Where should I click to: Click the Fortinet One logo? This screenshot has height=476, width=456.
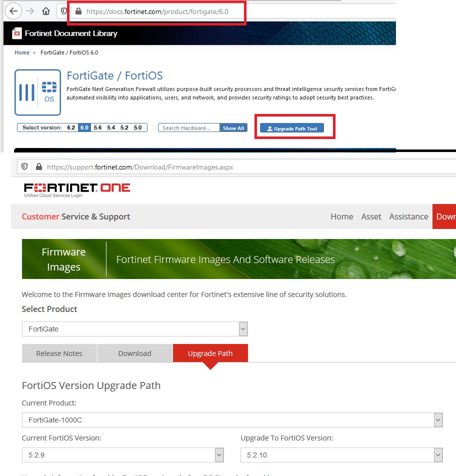tap(77, 190)
